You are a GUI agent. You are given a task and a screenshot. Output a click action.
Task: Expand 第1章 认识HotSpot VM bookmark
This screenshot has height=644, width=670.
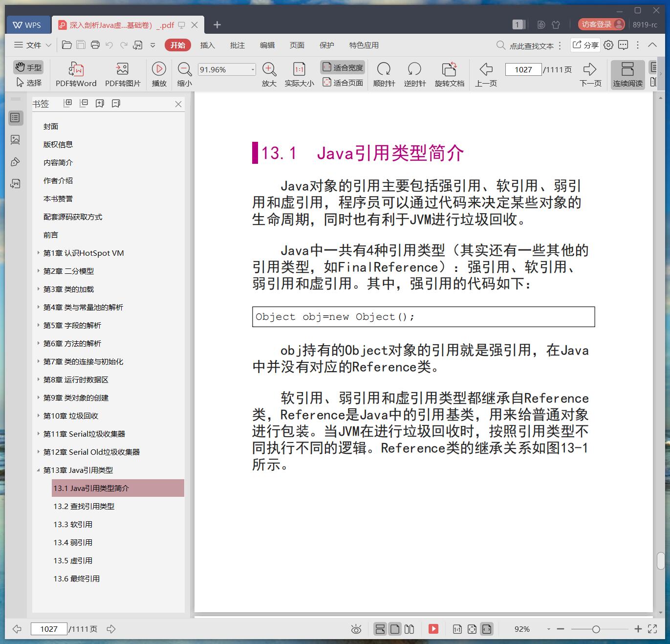(x=39, y=253)
